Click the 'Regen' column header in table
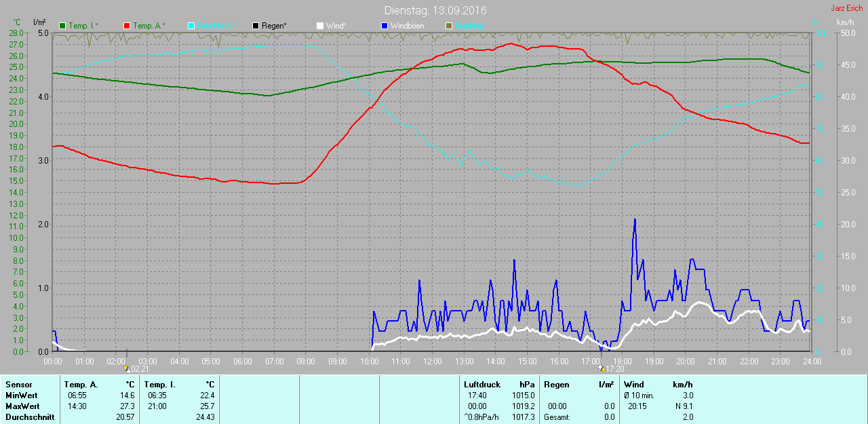This screenshot has width=868, height=424. (555, 385)
